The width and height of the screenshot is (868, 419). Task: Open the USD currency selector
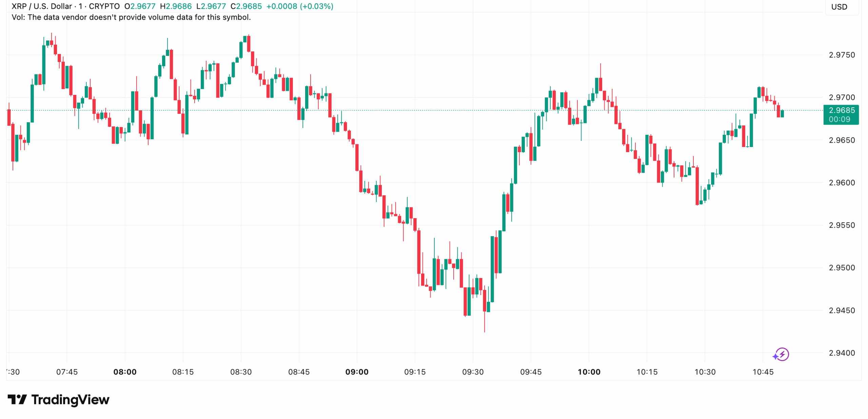(x=839, y=7)
